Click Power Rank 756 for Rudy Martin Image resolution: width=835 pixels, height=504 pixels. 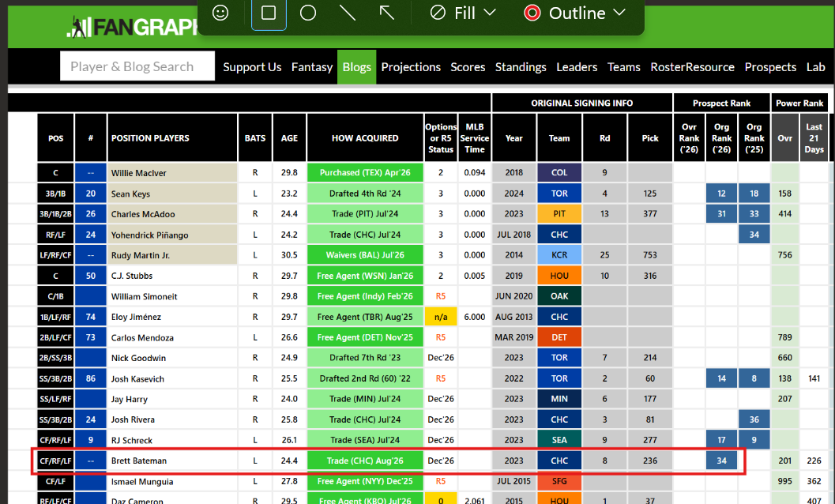785,255
